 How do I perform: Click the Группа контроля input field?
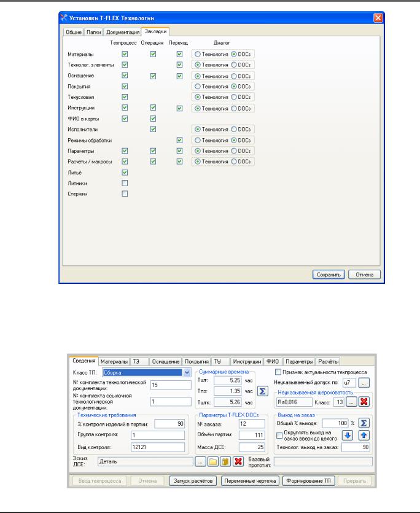pos(158,435)
